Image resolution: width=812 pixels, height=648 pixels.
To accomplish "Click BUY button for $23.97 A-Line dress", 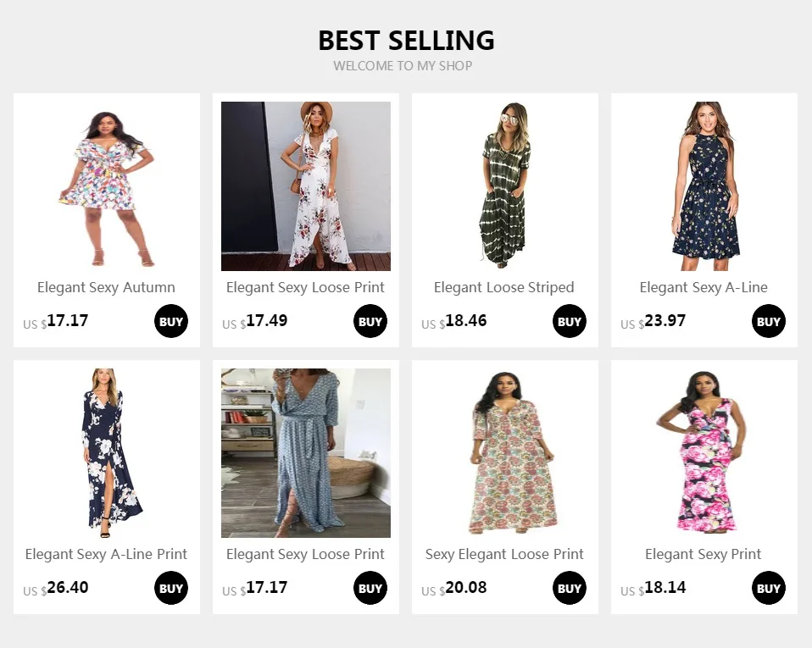I will pyautogui.click(x=769, y=321).
